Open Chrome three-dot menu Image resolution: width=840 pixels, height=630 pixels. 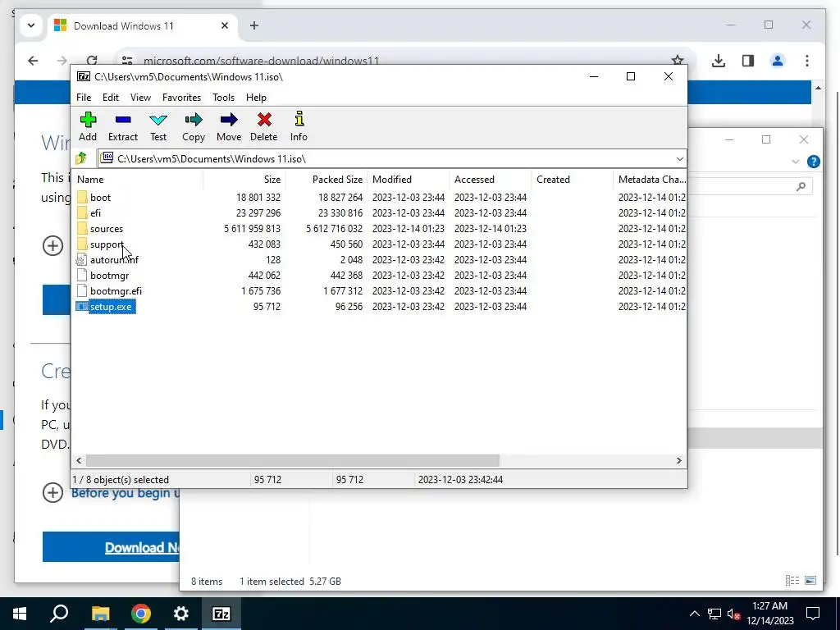807,61
